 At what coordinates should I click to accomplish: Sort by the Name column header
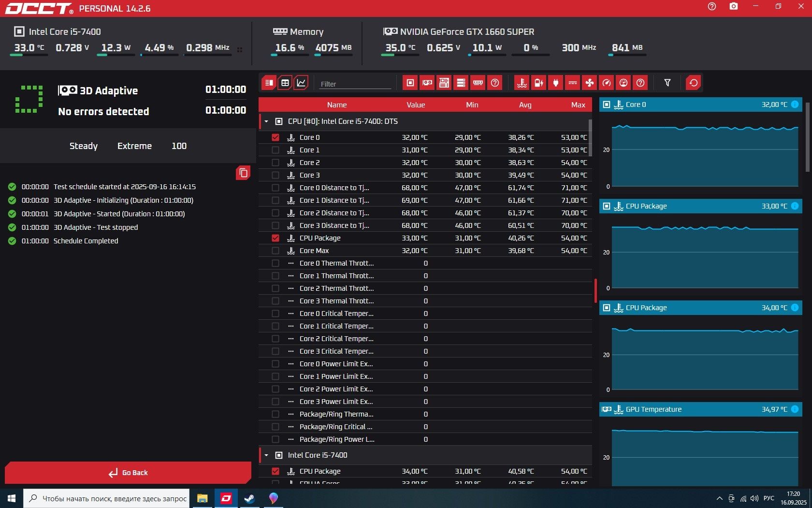(x=337, y=105)
